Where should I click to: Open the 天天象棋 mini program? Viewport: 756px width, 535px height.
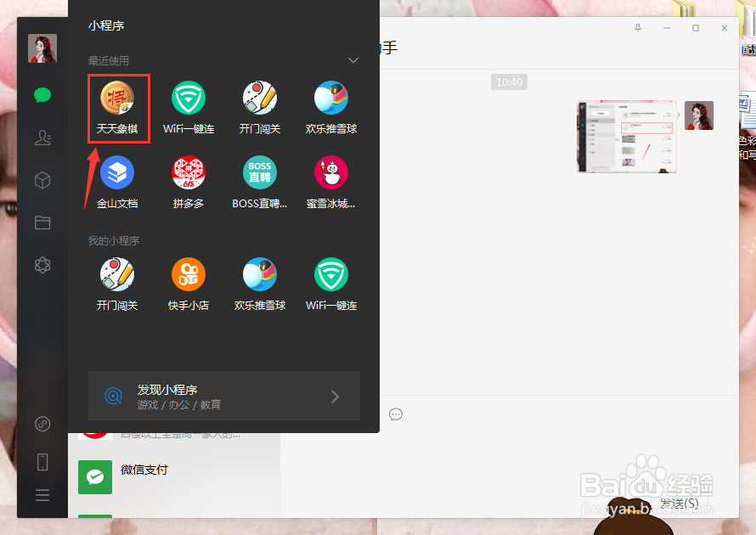(x=117, y=108)
